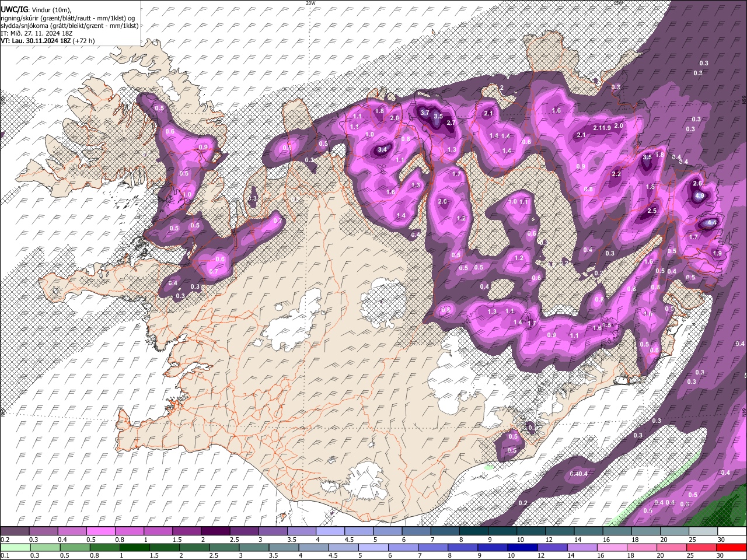Click the 0.1 label in the lower legend row
Screen dimensions: 747x560
(x=5, y=555)
